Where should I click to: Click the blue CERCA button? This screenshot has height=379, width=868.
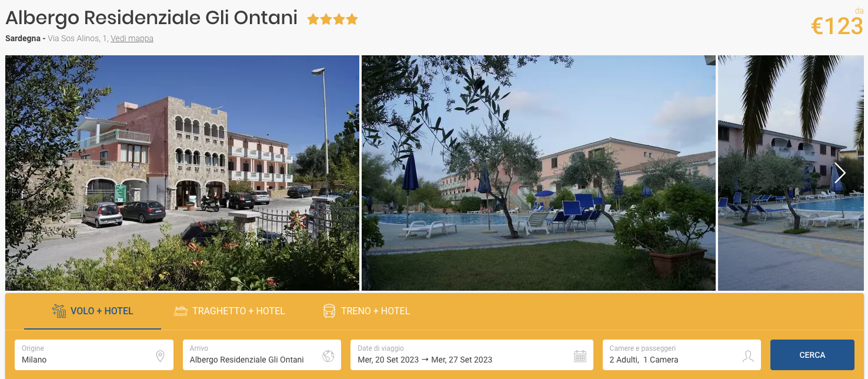tap(812, 355)
